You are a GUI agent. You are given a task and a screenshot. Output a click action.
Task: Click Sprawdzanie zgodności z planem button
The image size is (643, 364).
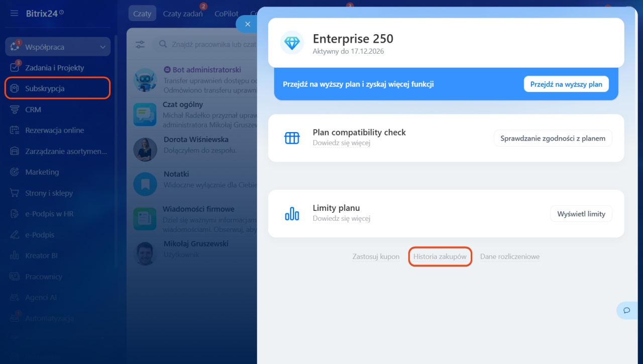click(x=553, y=138)
